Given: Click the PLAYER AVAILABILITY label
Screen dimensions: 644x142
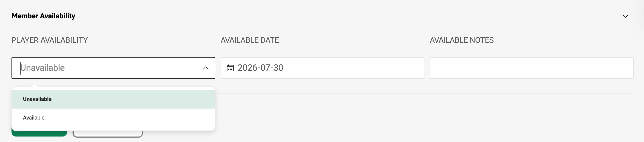Looking at the screenshot, I should pyautogui.click(x=50, y=40).
